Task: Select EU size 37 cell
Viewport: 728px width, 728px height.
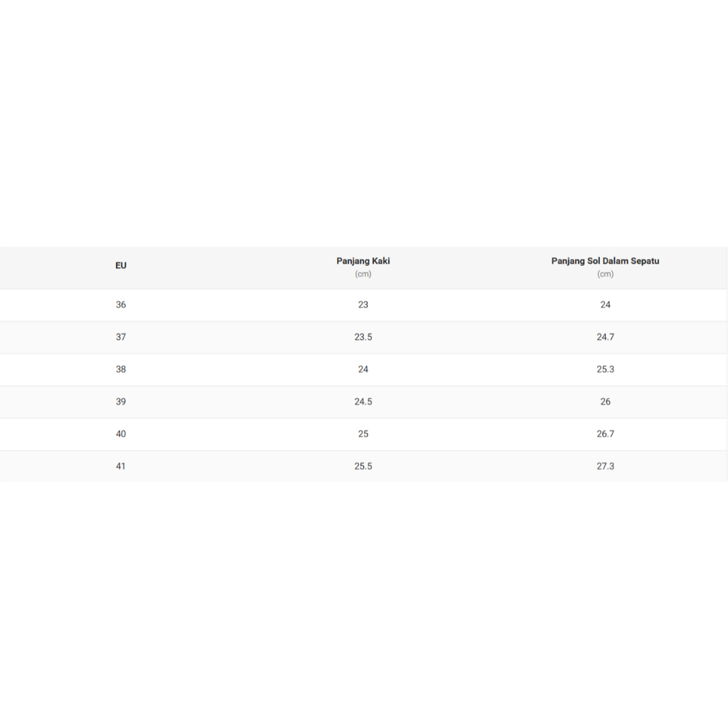Action: [121, 337]
